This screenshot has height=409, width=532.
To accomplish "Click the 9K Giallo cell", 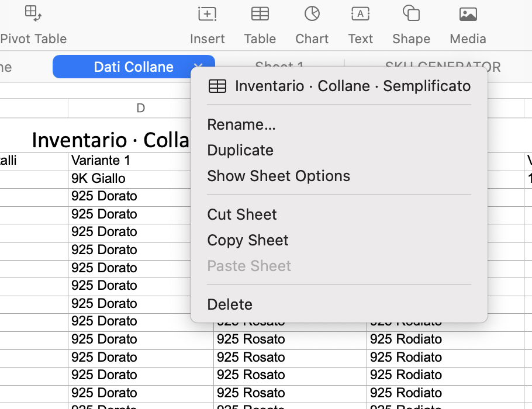I will click(98, 179).
